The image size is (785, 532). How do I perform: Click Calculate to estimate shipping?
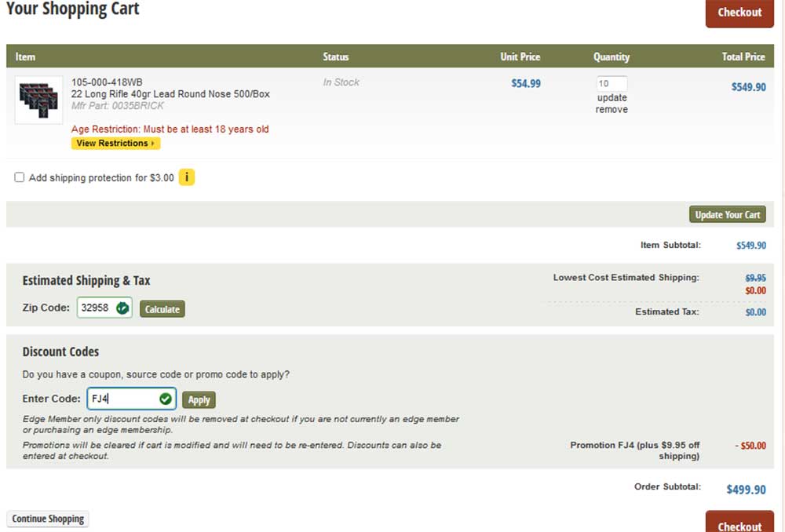(162, 309)
